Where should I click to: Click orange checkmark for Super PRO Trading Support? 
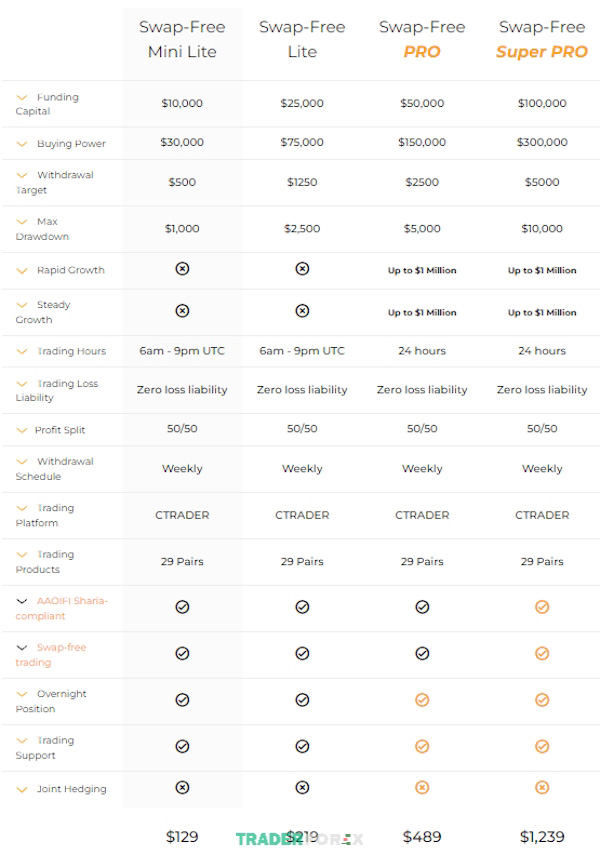[x=542, y=746]
